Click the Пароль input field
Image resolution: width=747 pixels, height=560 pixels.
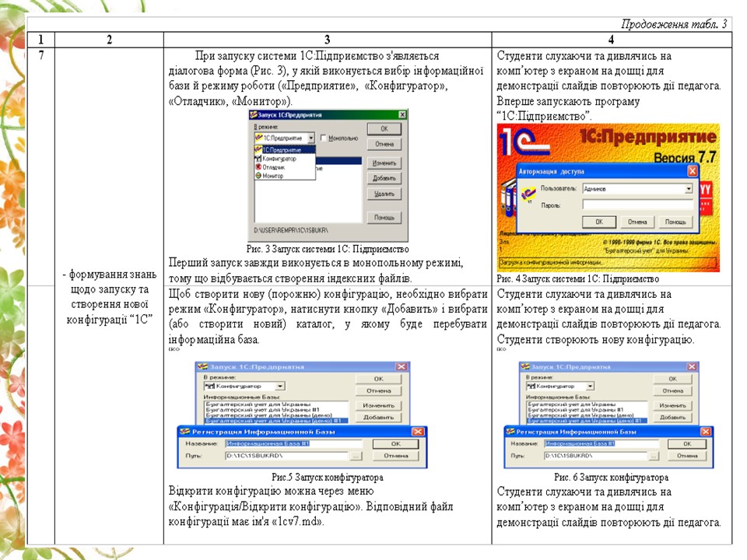(637, 204)
